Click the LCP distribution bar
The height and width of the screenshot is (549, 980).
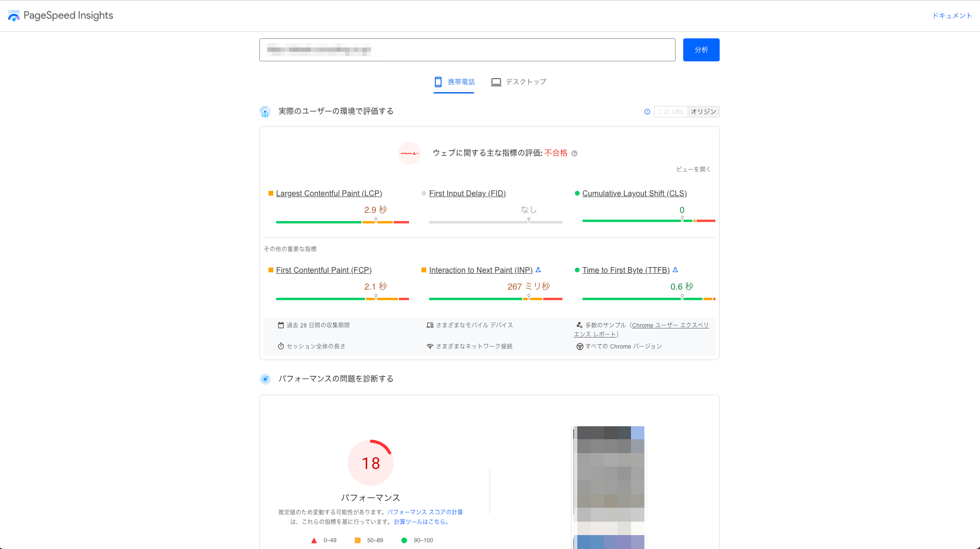coord(342,222)
